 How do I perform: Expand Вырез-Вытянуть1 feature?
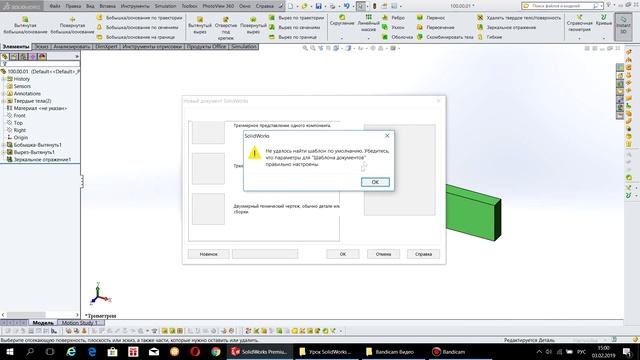click(x=4, y=152)
